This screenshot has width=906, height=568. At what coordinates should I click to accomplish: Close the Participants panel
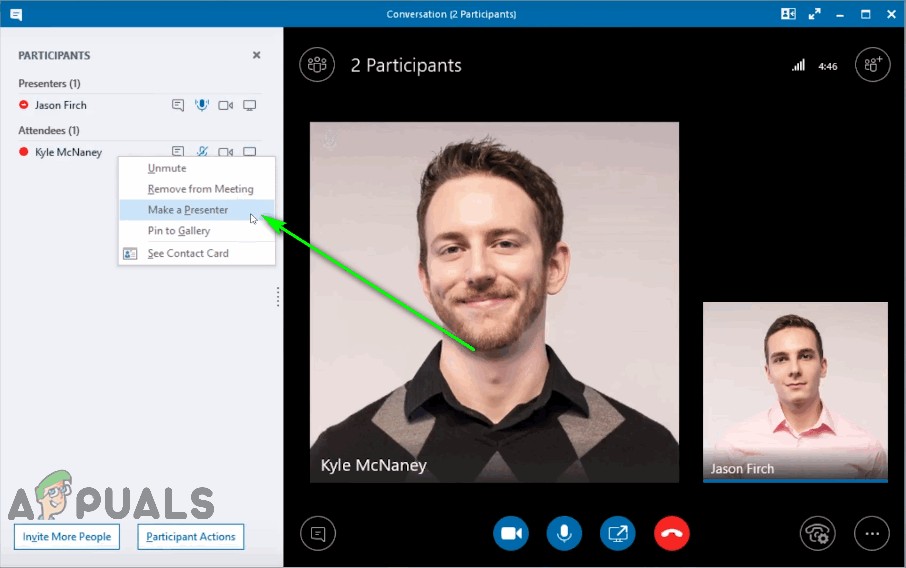[x=257, y=55]
